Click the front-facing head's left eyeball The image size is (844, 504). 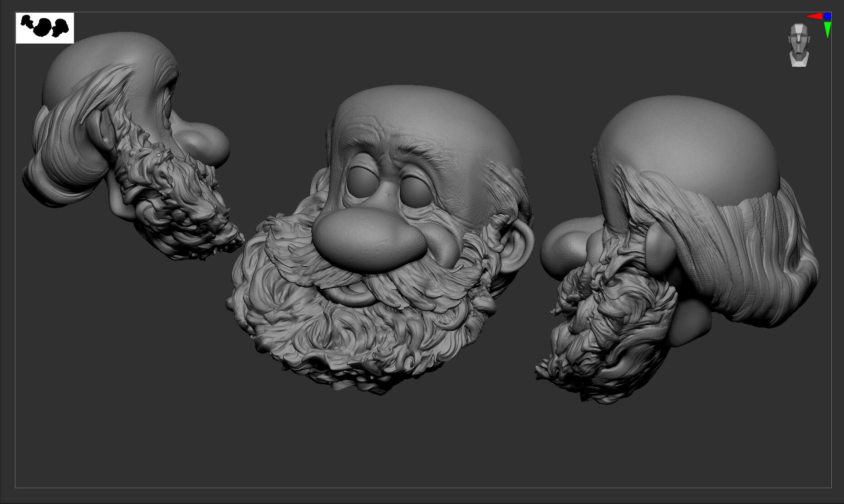pos(363,183)
